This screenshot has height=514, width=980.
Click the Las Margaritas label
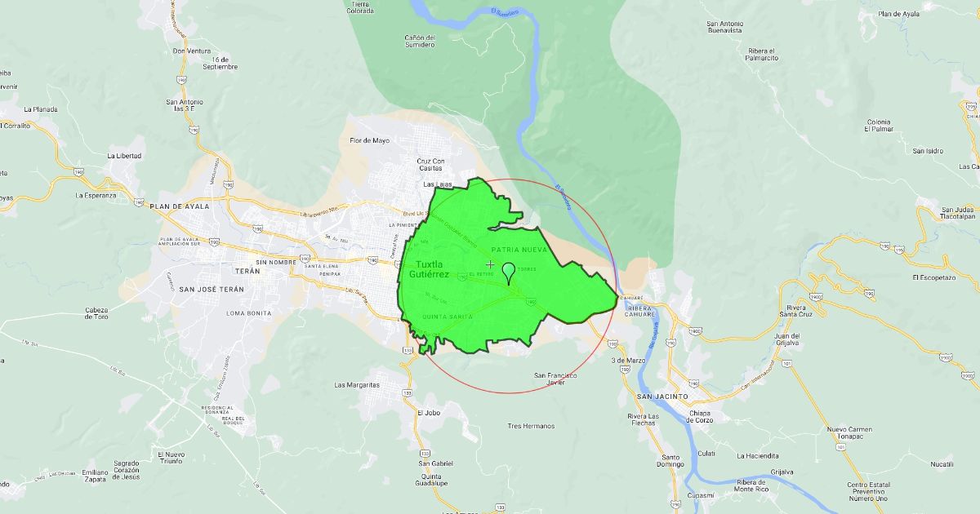tap(358, 384)
